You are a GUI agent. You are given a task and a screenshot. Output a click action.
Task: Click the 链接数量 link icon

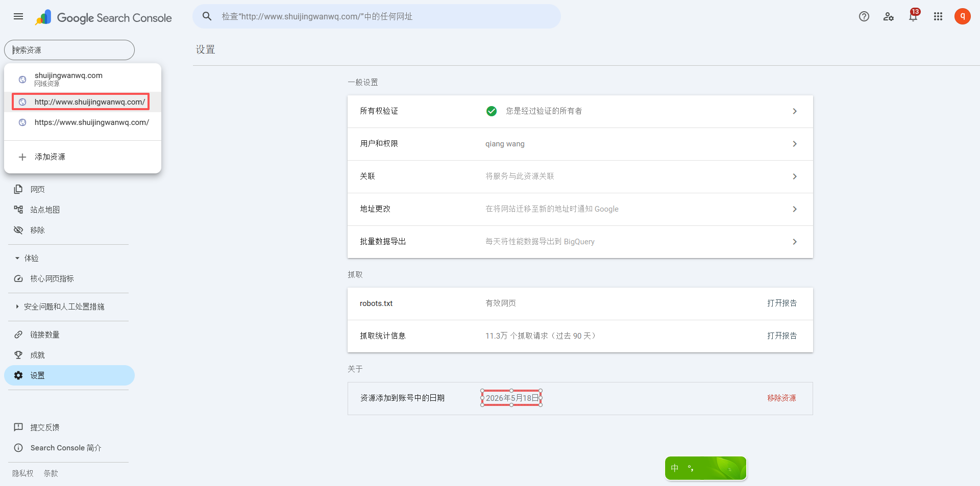pos(18,335)
